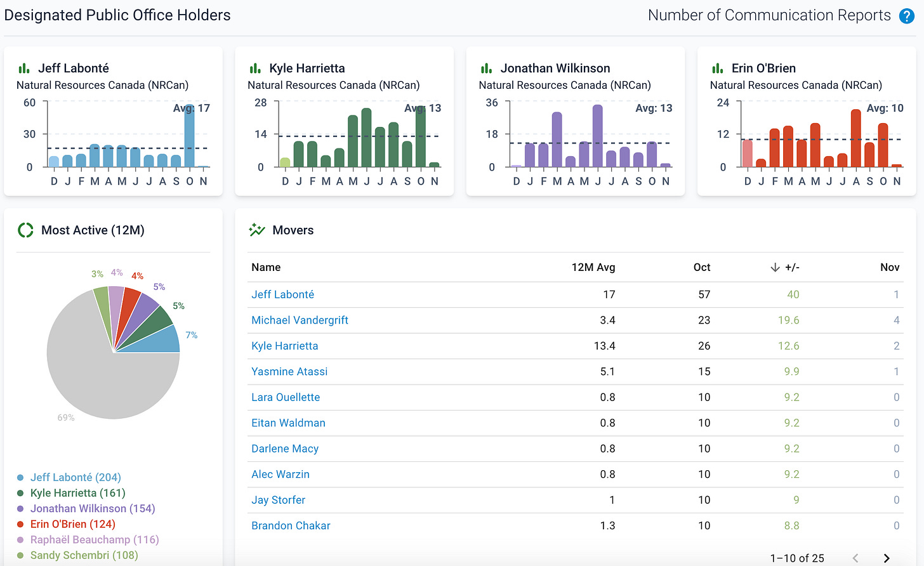Click Kyle Harrietta's 12M Avg value 13.4
Viewport: 924px width, 566px height.
605,346
